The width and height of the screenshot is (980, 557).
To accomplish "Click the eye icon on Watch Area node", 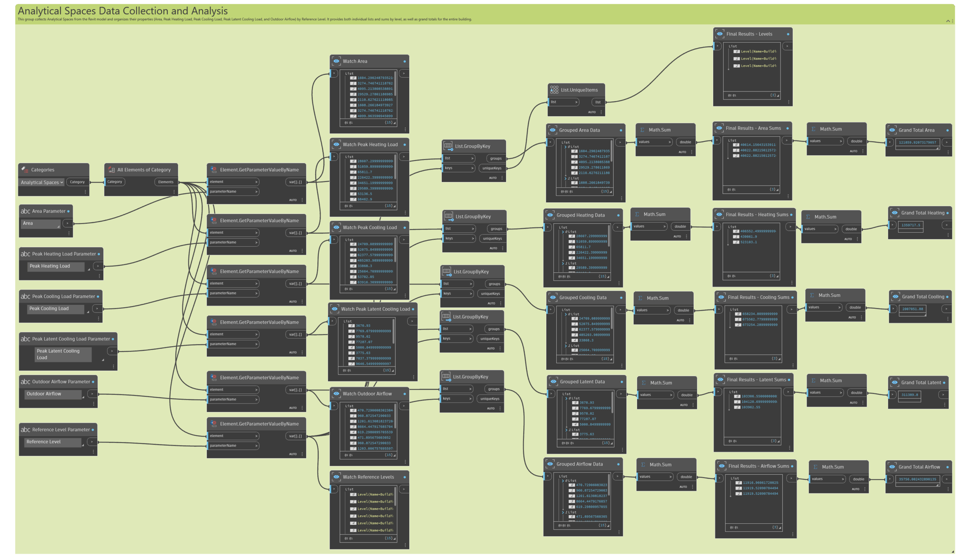I will click(x=336, y=61).
